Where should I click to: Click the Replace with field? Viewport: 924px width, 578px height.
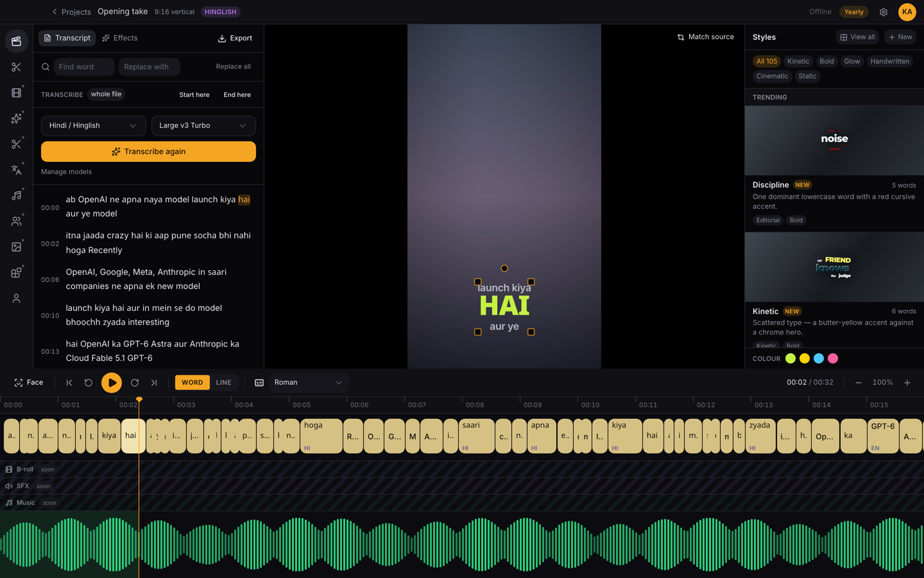(x=150, y=67)
